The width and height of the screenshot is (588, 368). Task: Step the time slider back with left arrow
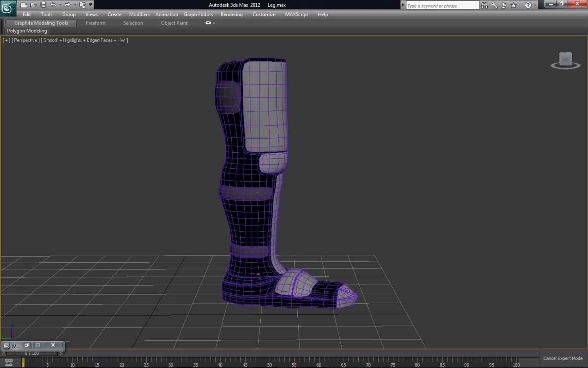tap(3, 353)
